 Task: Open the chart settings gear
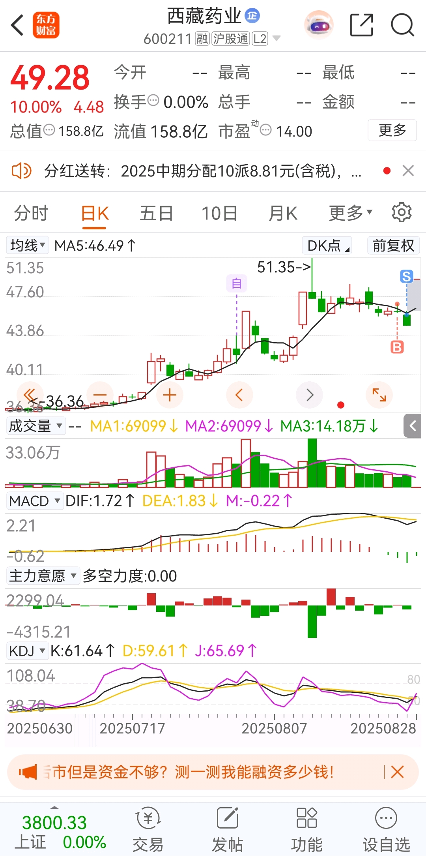tap(402, 213)
